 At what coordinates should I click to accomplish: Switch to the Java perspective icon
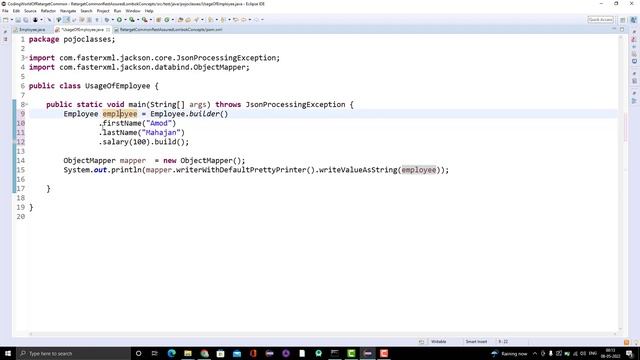pyautogui.click(x=633, y=20)
